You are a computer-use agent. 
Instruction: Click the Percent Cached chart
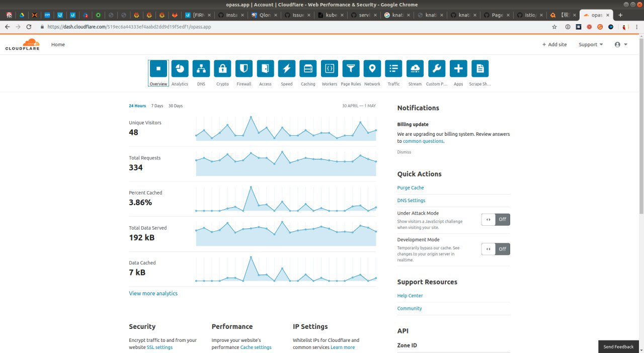tap(286, 199)
